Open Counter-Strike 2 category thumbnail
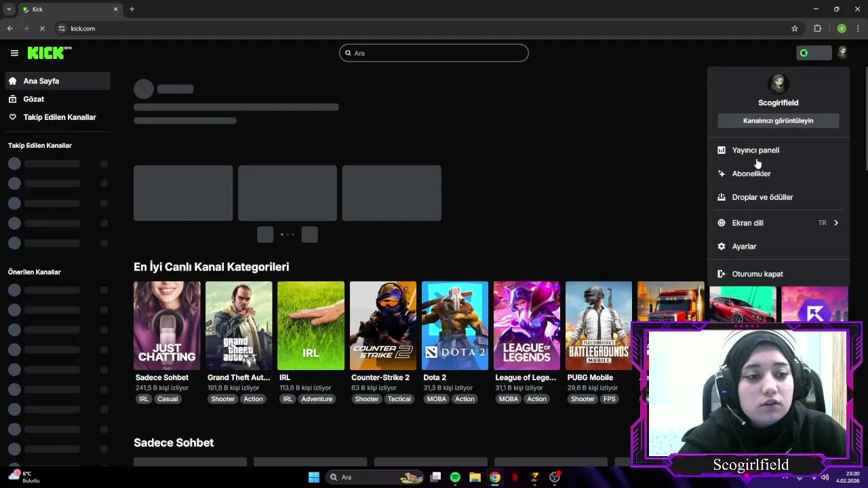The height and width of the screenshot is (488, 868). click(382, 325)
